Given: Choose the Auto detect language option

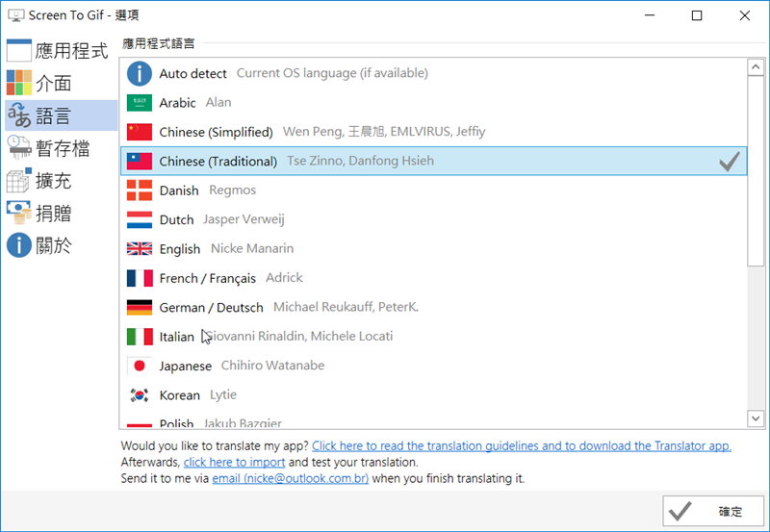Looking at the screenshot, I should pyautogui.click(x=434, y=74).
